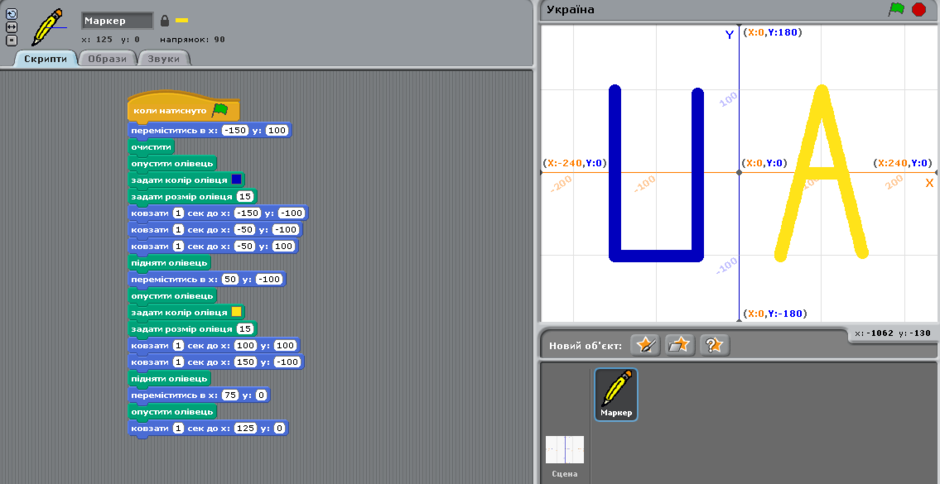940x484 pixels.
Task: Edit x value 150 in glide block
Action: [x=246, y=362]
